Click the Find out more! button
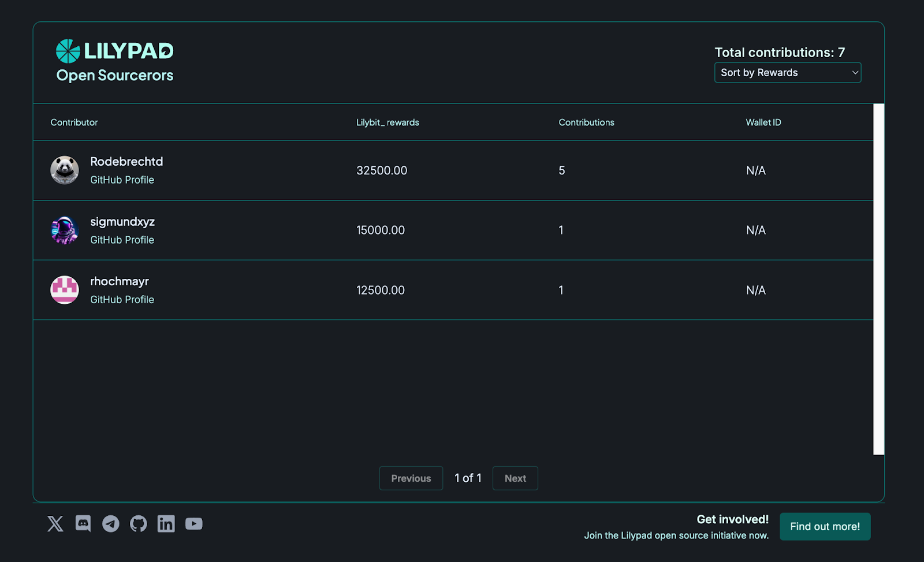Image resolution: width=924 pixels, height=562 pixels. click(825, 527)
